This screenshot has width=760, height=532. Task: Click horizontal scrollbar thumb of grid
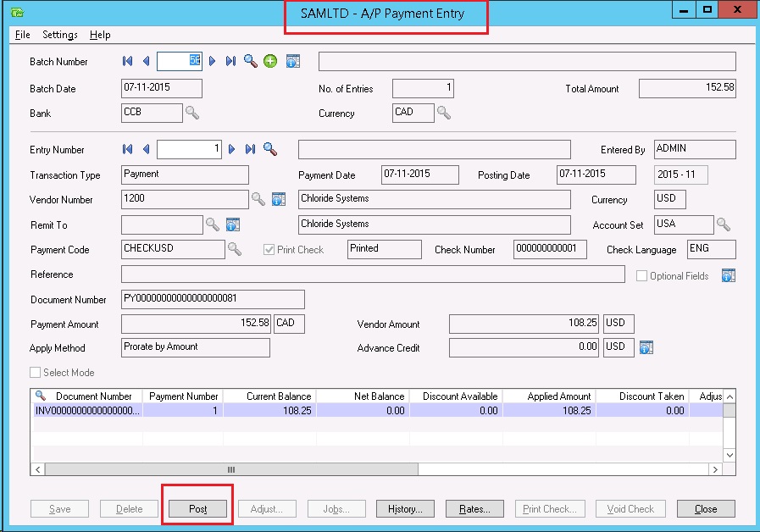(x=231, y=469)
